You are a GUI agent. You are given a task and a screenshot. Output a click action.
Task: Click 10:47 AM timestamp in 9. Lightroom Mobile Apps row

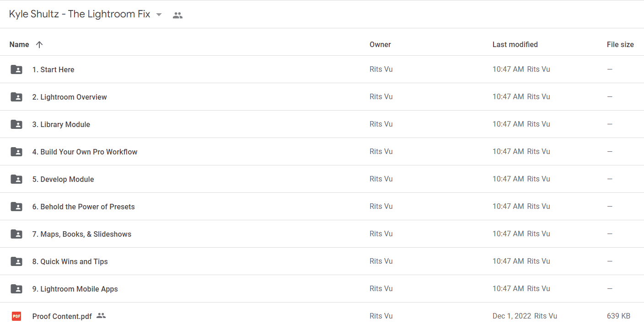point(508,289)
